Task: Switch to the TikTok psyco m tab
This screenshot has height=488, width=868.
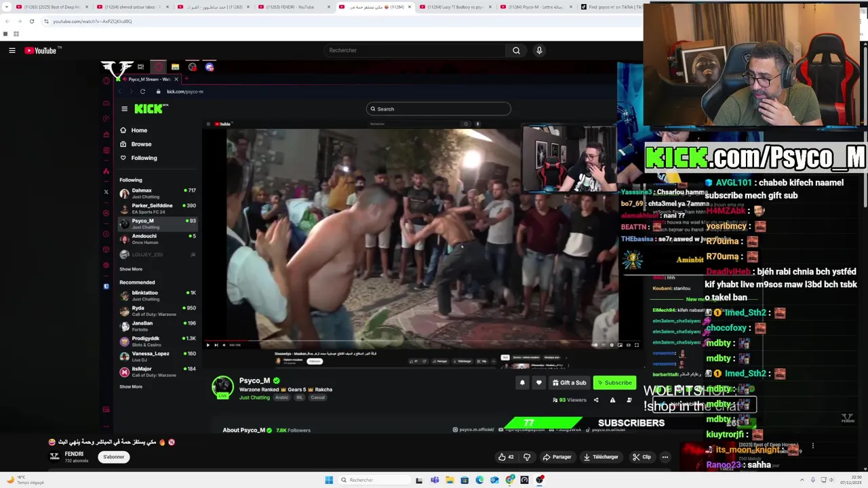Action: [x=610, y=7]
